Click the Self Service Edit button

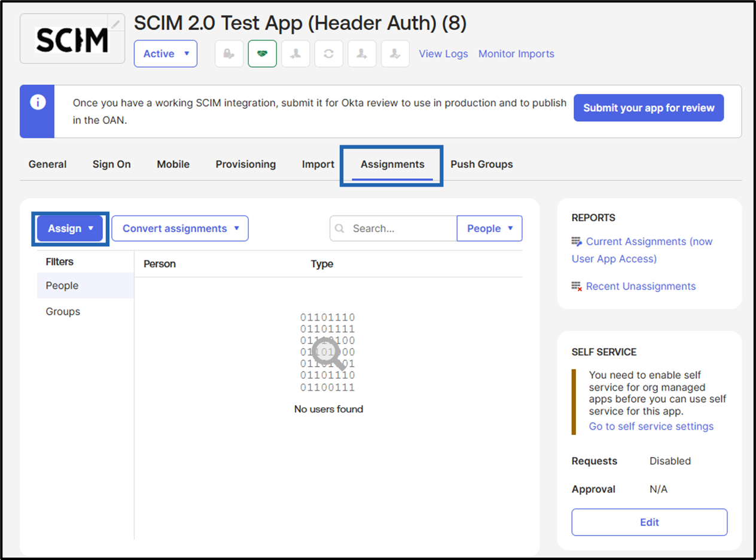pyautogui.click(x=650, y=522)
